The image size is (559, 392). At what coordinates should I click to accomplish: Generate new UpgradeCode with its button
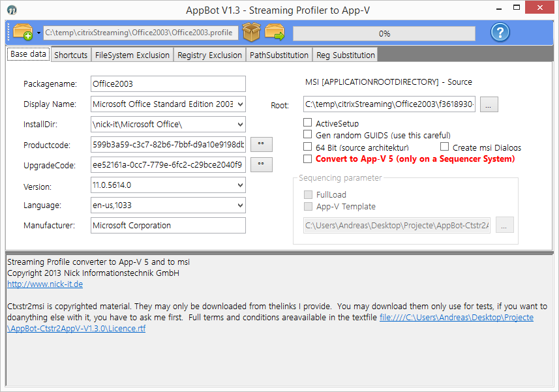click(x=262, y=164)
